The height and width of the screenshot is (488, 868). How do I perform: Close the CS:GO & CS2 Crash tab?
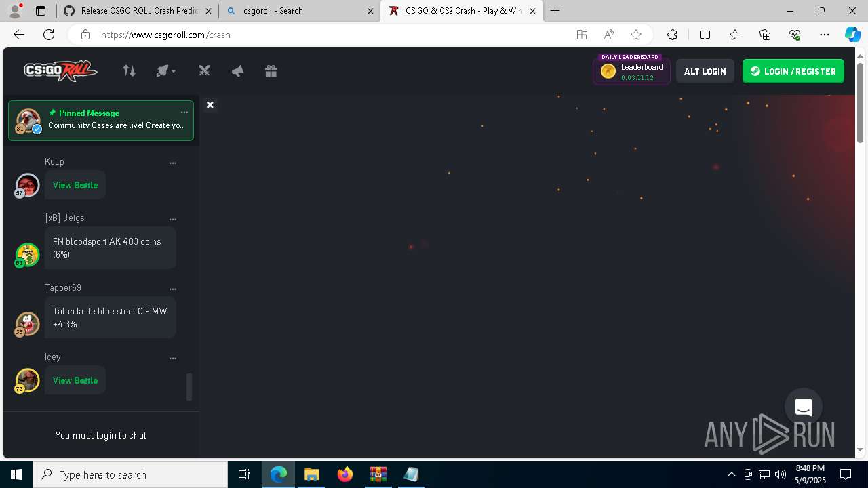pos(532,11)
